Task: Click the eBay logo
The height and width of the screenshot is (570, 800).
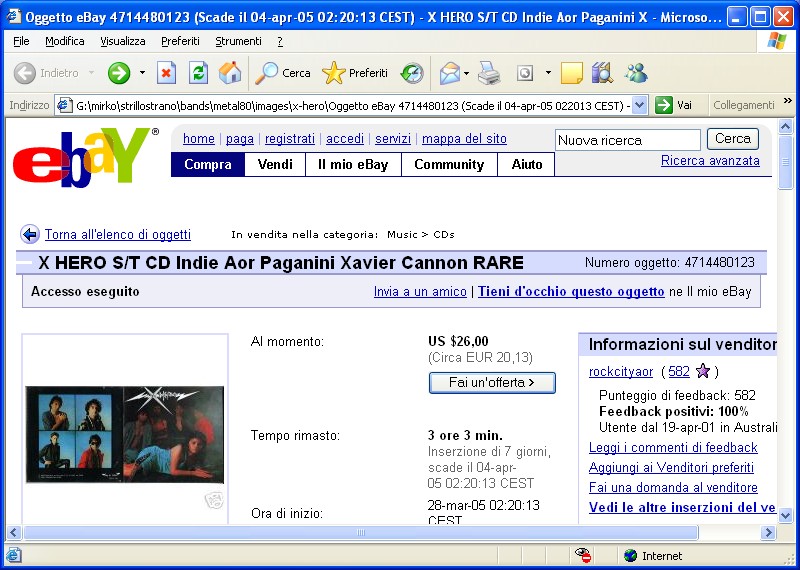Action: [x=85, y=157]
